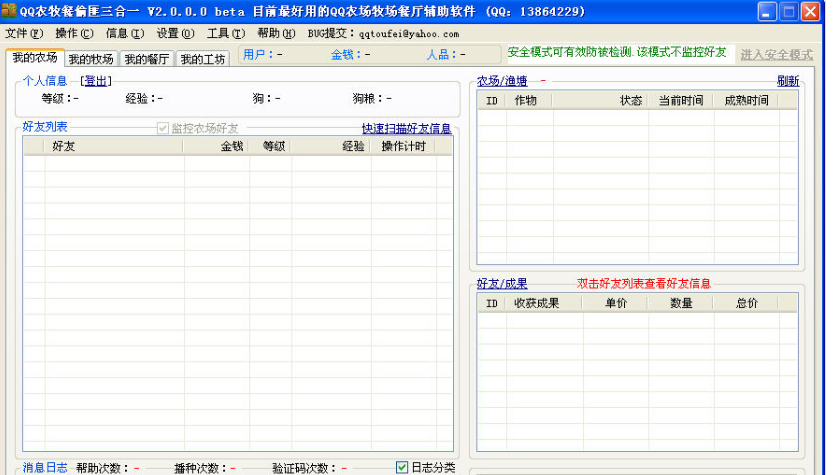This screenshot has height=475, width=834.
Task: Click the 操作计时 column header
Action: tap(403, 146)
